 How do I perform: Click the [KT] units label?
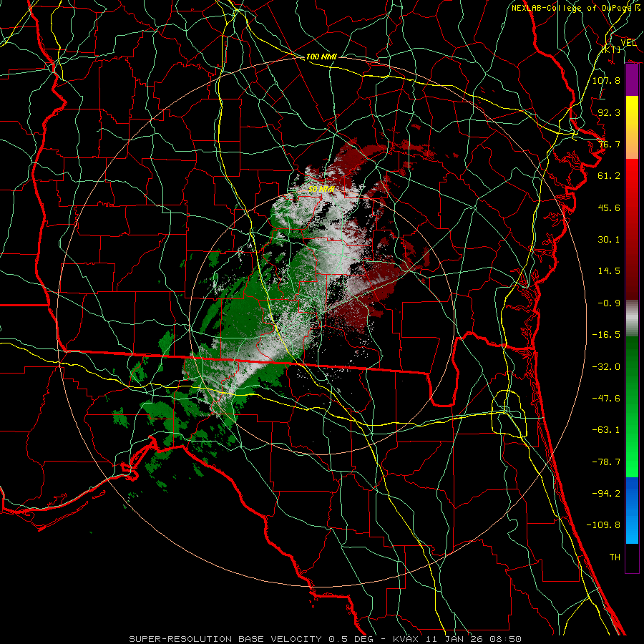pos(611,49)
